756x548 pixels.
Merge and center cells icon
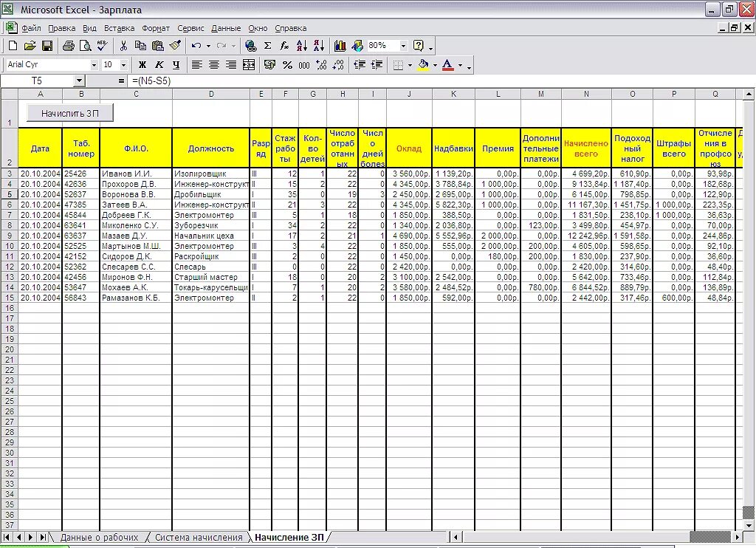[x=249, y=65]
